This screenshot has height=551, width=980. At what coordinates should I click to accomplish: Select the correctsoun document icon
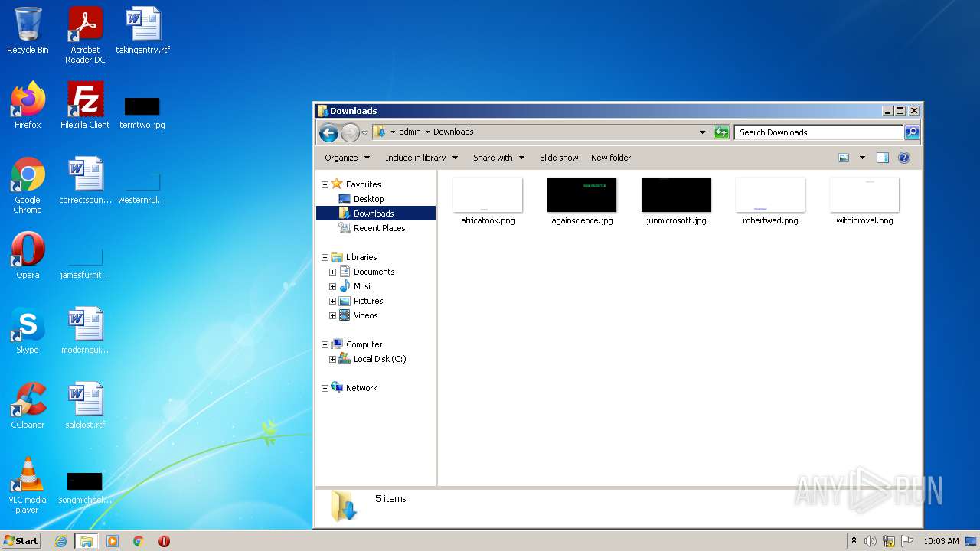coord(85,181)
